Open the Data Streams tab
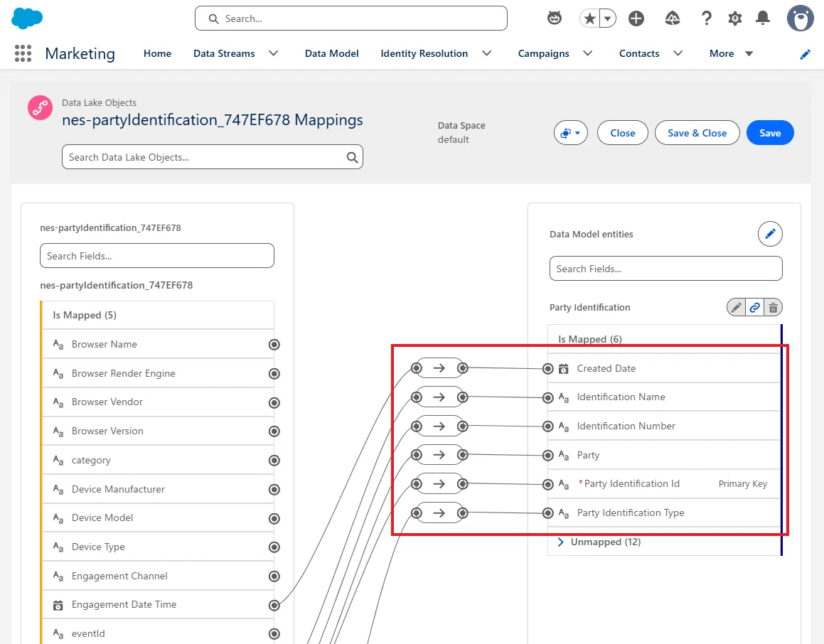824x644 pixels. (224, 53)
